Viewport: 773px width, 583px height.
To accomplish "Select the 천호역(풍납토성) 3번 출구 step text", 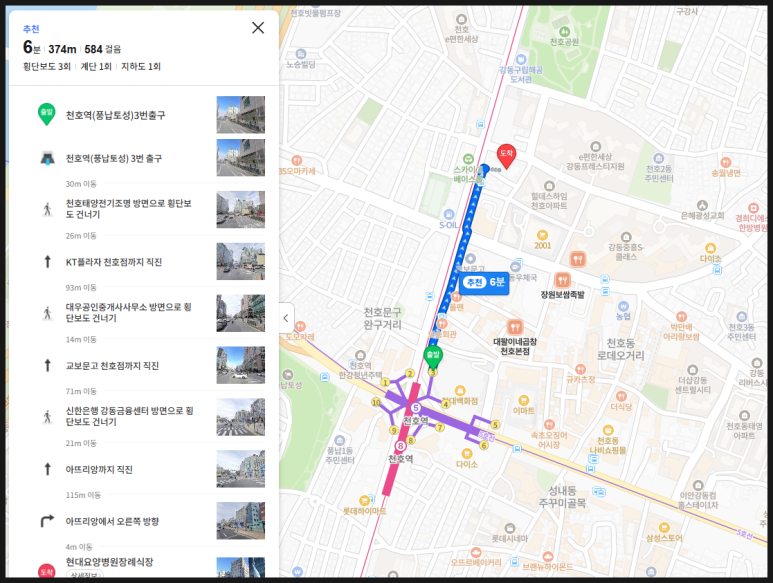I will [x=114, y=158].
